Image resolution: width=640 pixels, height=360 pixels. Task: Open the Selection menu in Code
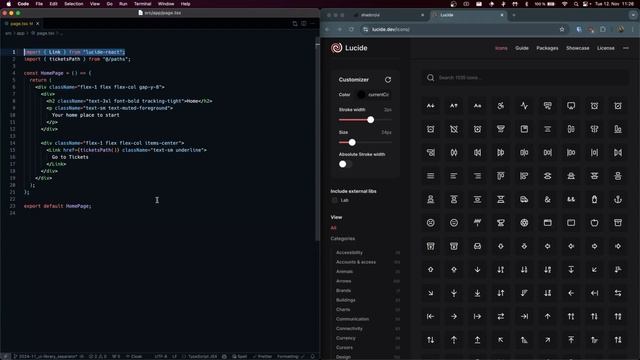point(73,4)
